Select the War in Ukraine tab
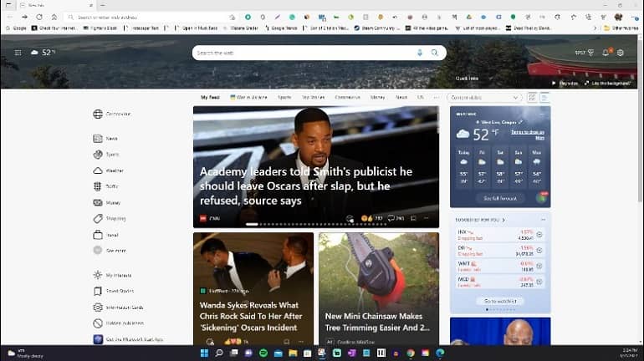 (x=248, y=98)
